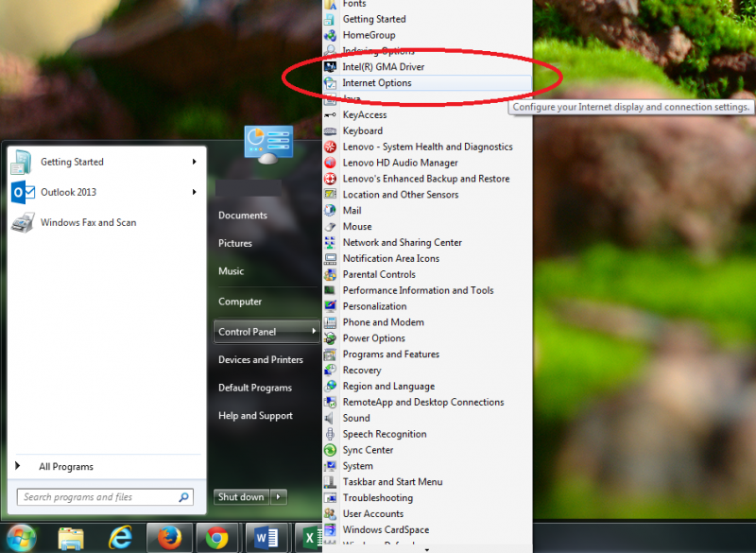Open Lenovo's Enhanced Backup and Restore
The width and height of the screenshot is (756, 553).
427,179
